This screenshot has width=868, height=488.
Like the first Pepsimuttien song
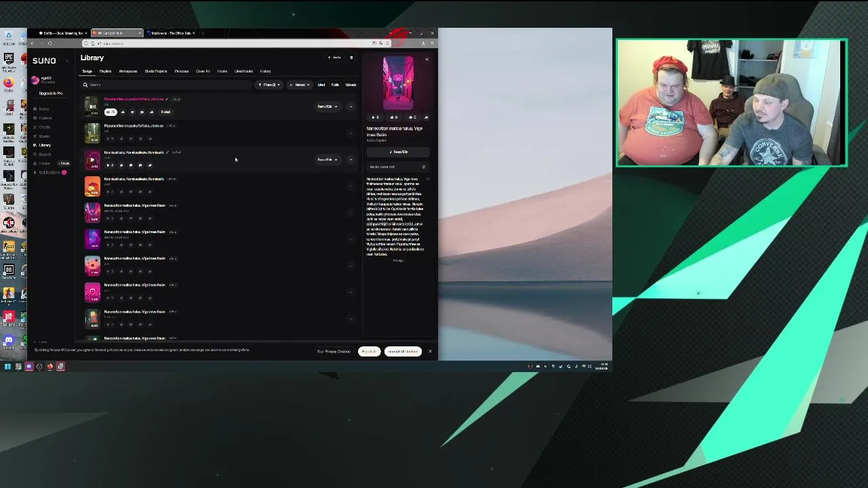pos(123,112)
